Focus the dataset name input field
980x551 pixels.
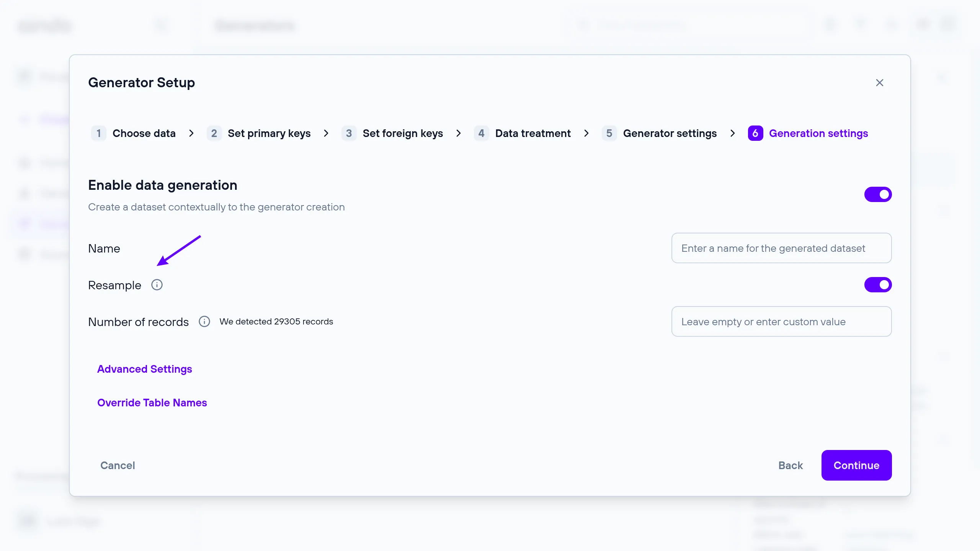[x=781, y=248]
